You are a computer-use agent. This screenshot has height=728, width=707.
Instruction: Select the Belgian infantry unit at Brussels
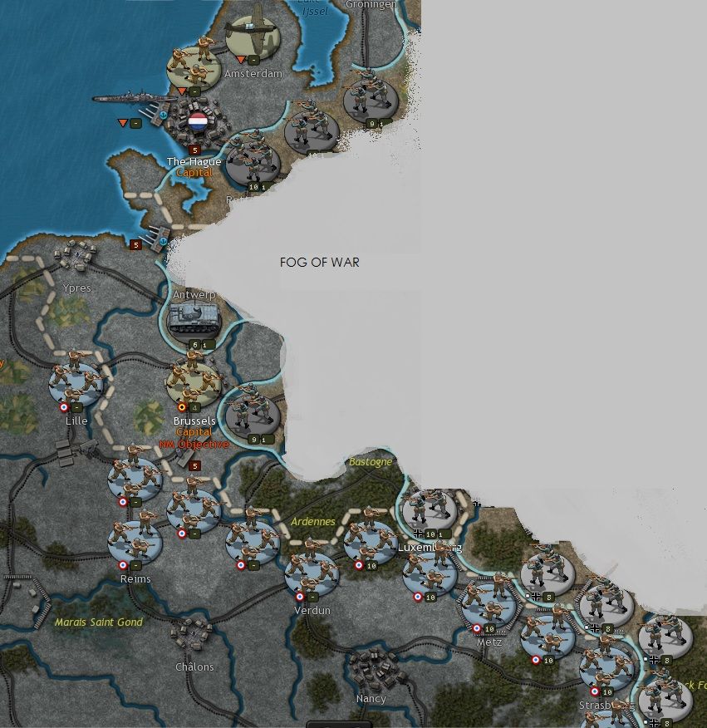(x=193, y=378)
